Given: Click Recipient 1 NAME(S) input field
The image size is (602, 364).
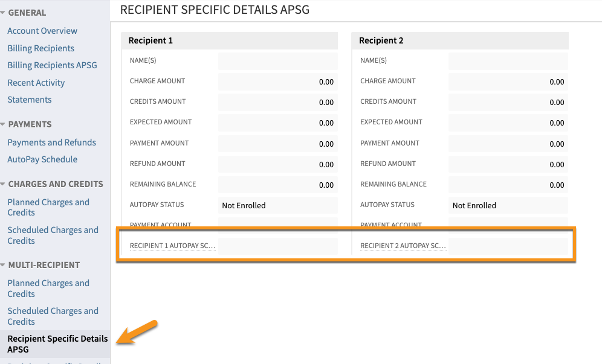Looking at the screenshot, I should point(277,61).
